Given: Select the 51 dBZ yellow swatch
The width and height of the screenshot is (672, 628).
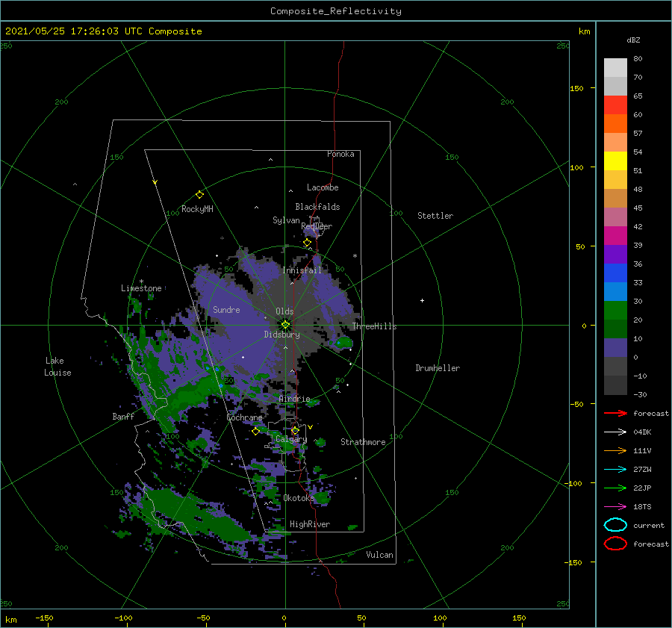Looking at the screenshot, I should click(615, 161).
